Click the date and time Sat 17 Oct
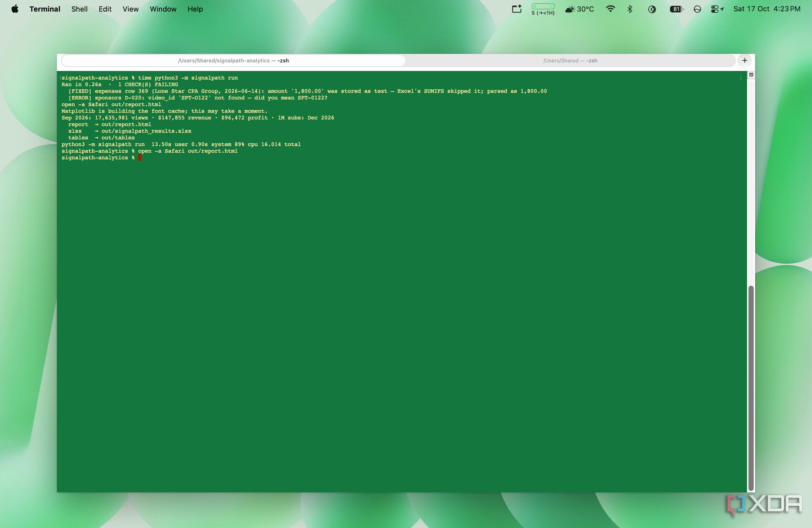The height and width of the screenshot is (528, 812). 767,9
